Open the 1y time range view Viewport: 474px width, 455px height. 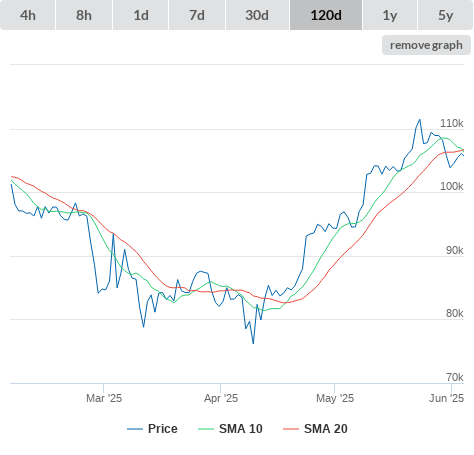click(390, 15)
